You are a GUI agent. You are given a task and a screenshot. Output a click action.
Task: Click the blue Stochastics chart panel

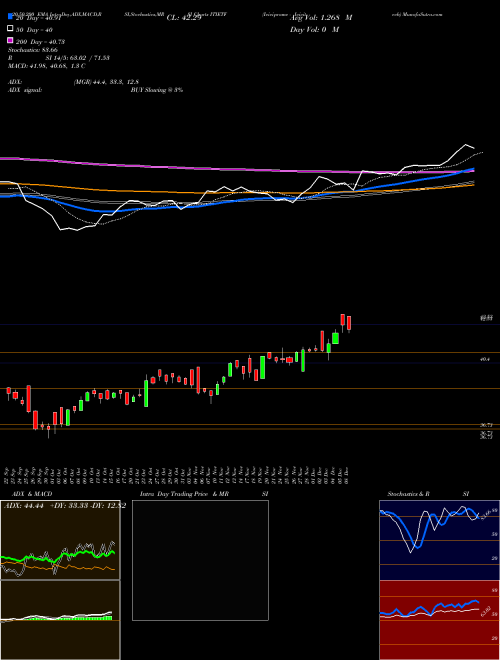[439, 540]
